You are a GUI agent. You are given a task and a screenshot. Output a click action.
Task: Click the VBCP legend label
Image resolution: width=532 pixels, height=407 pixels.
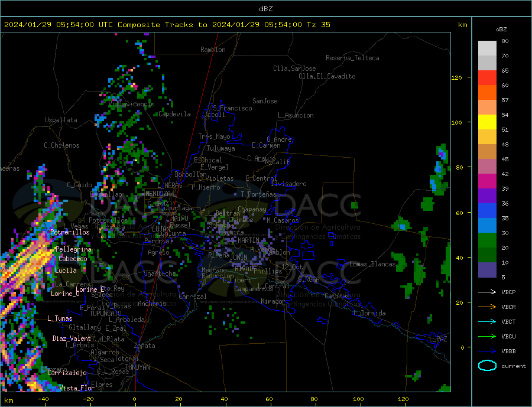(508, 292)
